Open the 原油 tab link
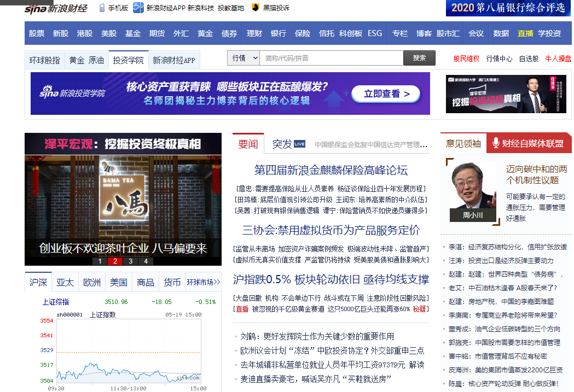 (96, 60)
